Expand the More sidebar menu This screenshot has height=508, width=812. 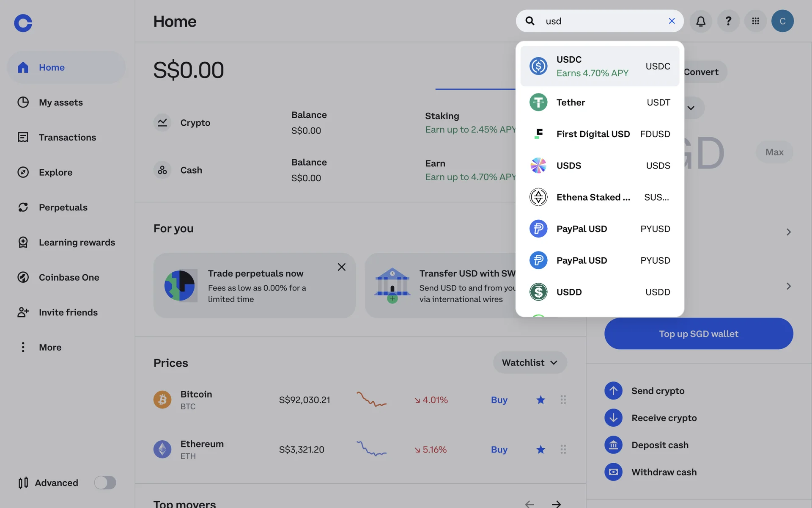click(50, 348)
